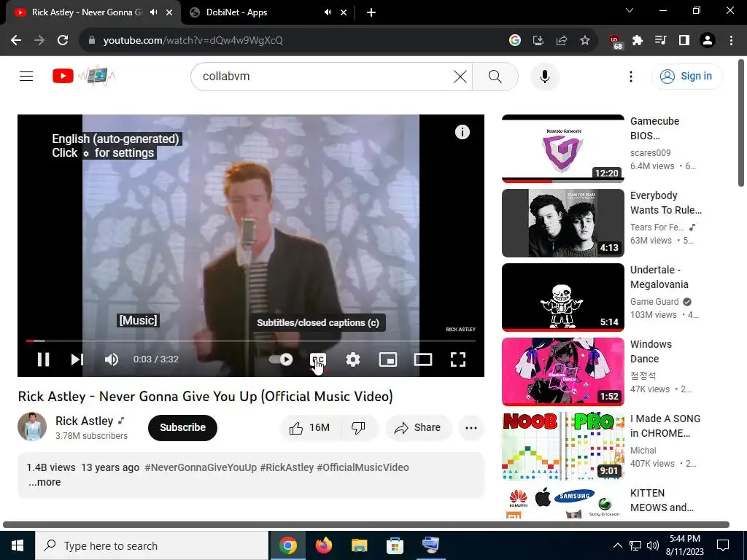The height and width of the screenshot is (560, 747).
Task: Reload the YouTube page
Action: coord(63,40)
